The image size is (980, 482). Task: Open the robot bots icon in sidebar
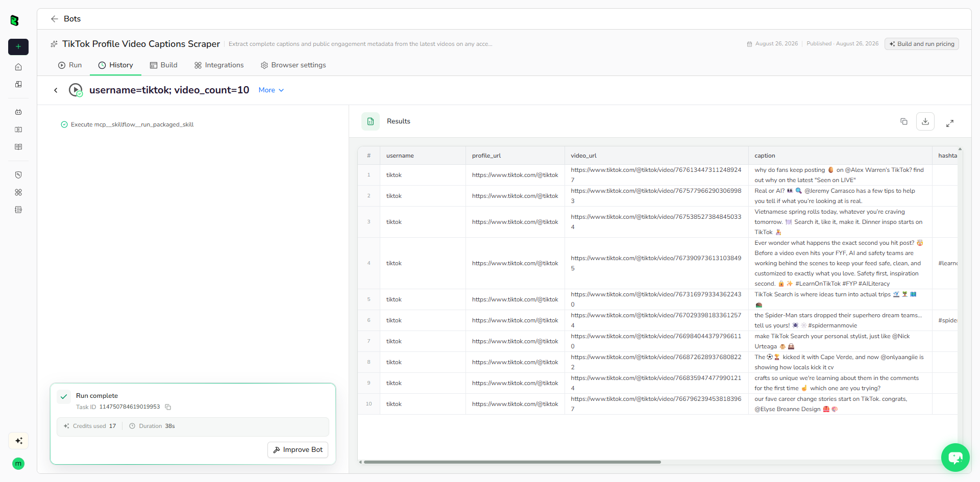click(18, 112)
